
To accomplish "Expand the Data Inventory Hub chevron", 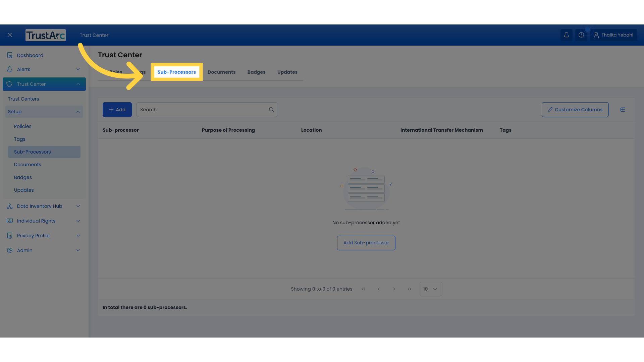I will (78, 206).
